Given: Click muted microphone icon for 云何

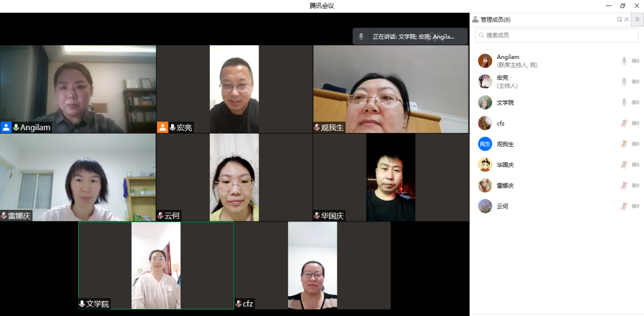Looking at the screenshot, I should point(624,206).
